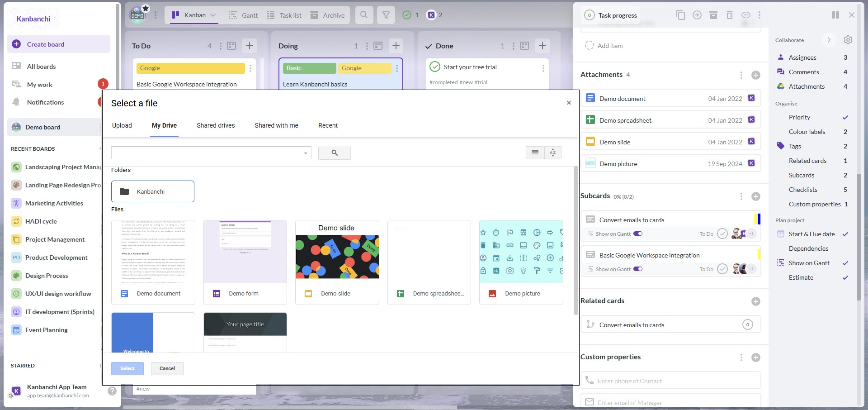Viewport: 868px width, 410px height.
Task: Open Comments from the card sidebar
Action: click(803, 72)
